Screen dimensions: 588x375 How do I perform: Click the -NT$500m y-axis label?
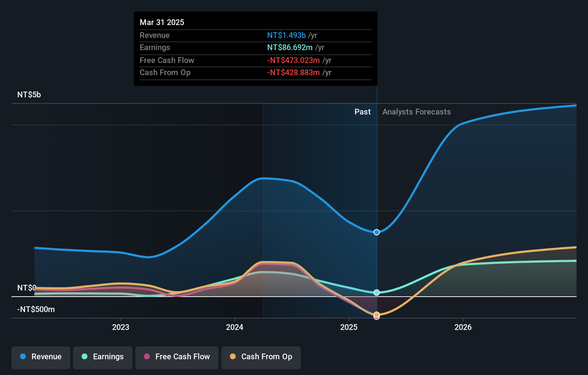tap(36, 309)
